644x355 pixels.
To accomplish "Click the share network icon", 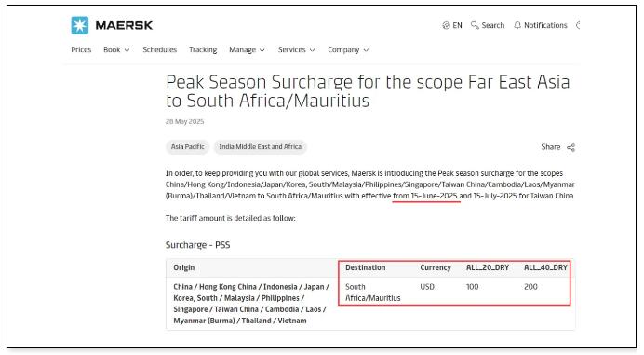I will point(570,147).
